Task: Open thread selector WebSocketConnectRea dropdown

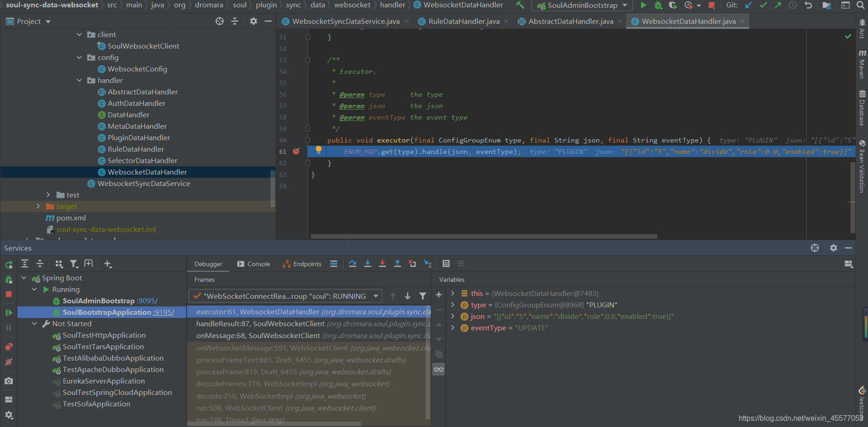Action: [285, 296]
